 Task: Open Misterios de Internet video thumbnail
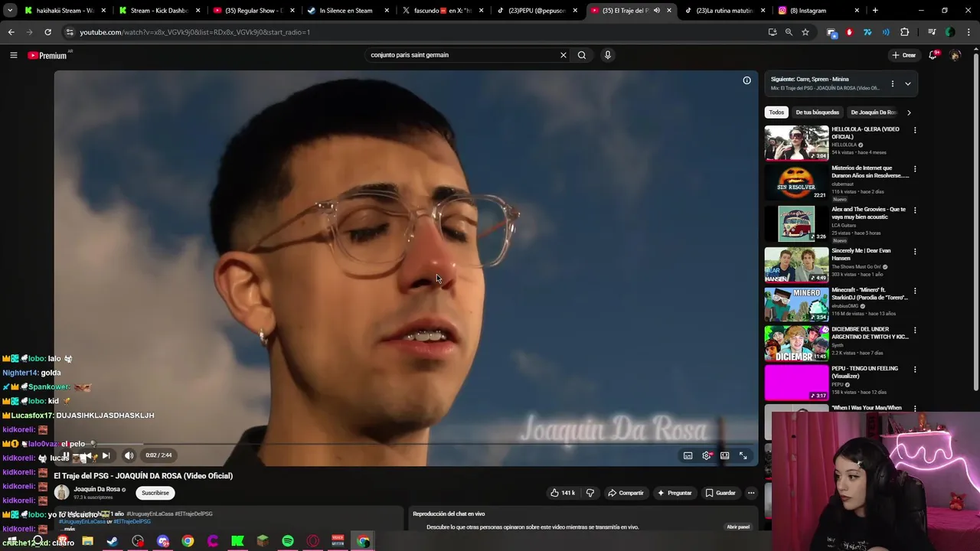(796, 182)
